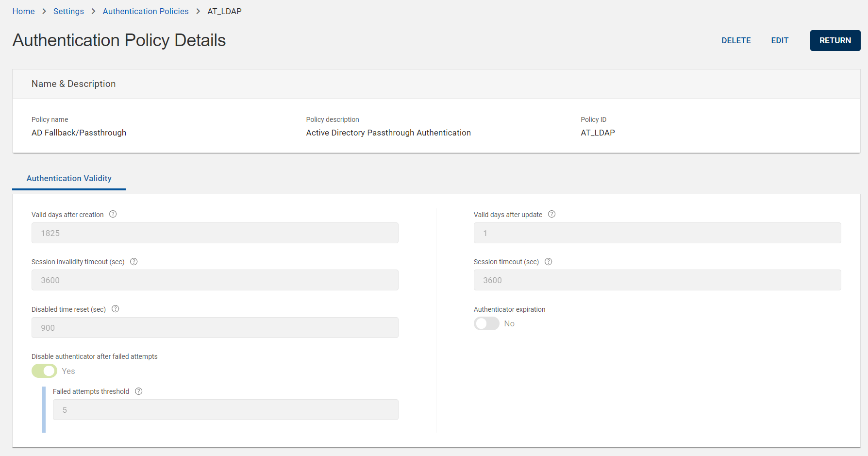Click the chevron after the Home breadcrumb
The image size is (868, 456).
pyautogui.click(x=43, y=11)
